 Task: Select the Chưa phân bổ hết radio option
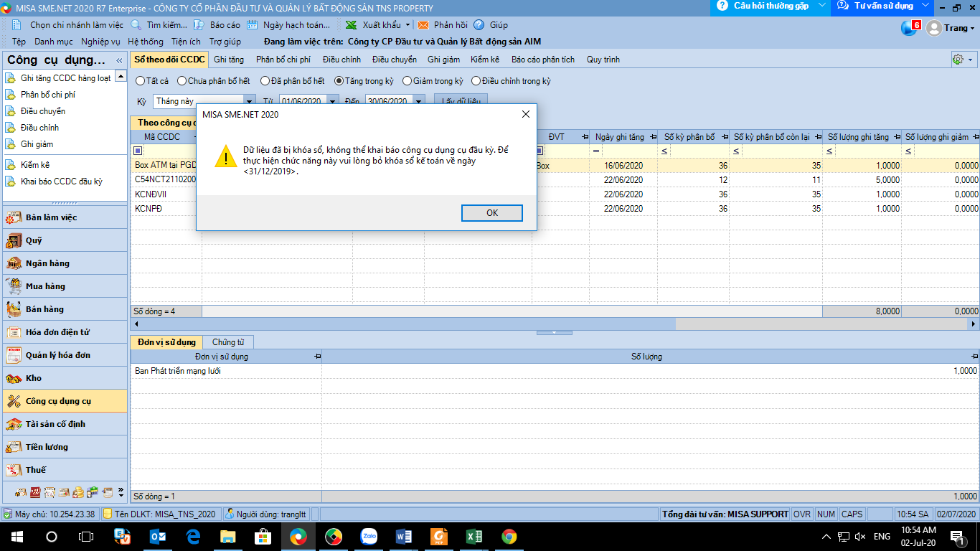click(x=182, y=81)
